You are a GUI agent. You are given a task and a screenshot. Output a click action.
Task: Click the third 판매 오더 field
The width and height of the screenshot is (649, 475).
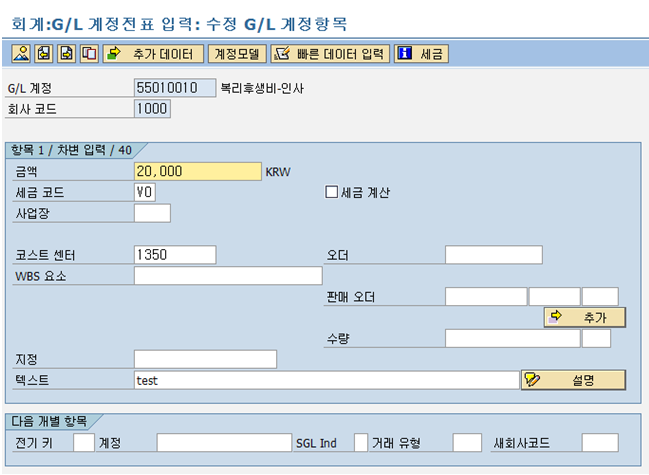pyautogui.click(x=600, y=297)
